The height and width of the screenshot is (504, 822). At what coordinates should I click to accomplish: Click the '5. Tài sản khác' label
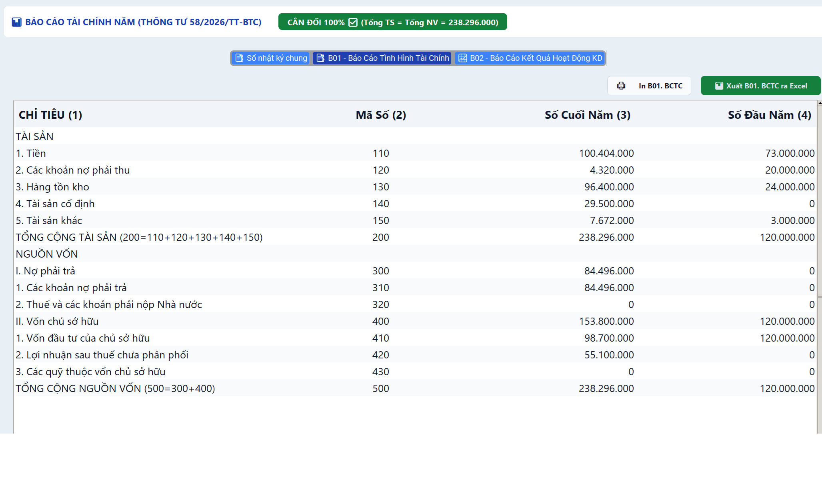click(x=49, y=220)
